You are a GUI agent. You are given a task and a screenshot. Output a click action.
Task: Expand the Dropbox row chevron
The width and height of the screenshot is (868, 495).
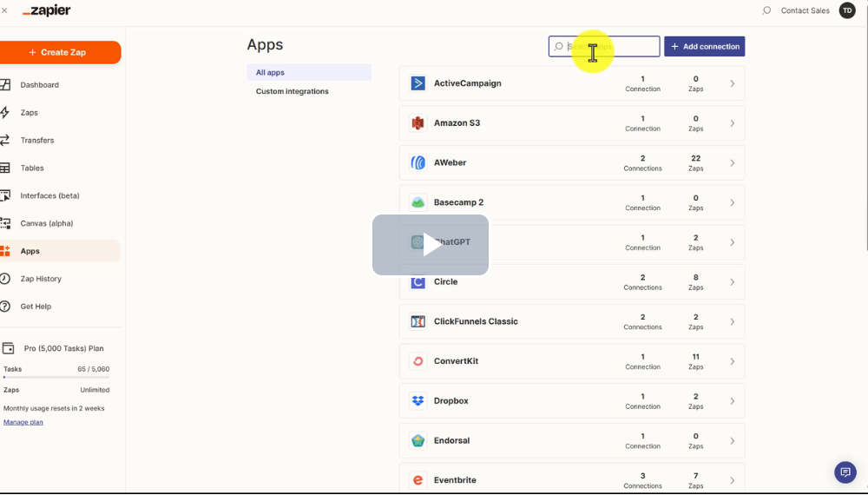732,401
